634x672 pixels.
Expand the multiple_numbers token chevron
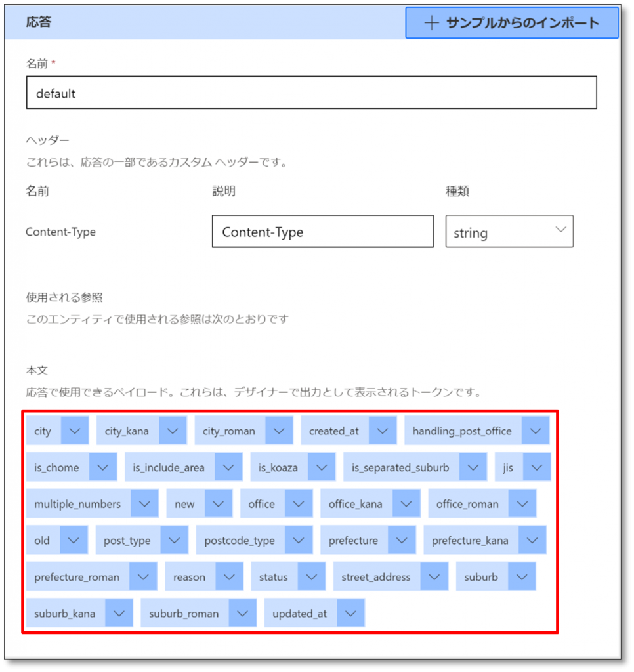point(144,503)
